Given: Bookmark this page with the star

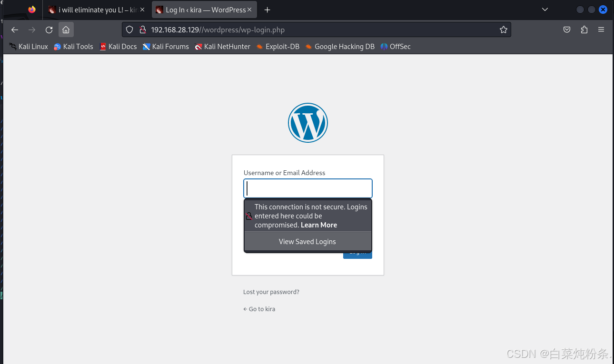Looking at the screenshot, I should pyautogui.click(x=504, y=30).
